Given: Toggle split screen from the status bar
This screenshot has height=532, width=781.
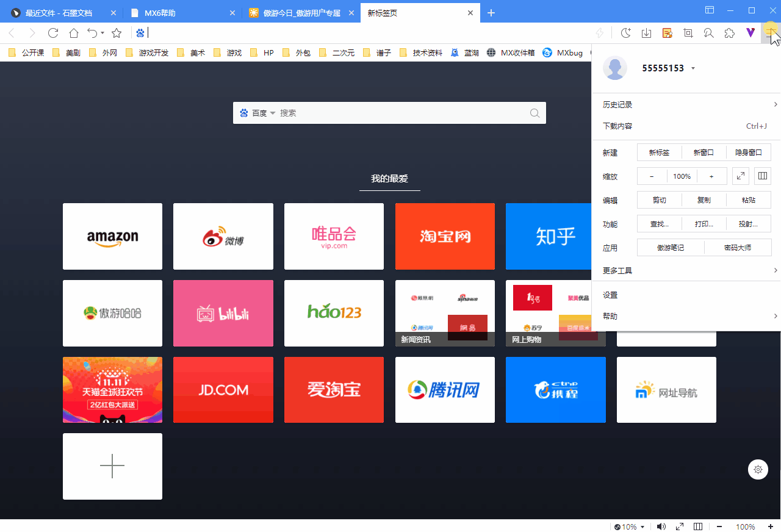Looking at the screenshot, I should (697, 526).
